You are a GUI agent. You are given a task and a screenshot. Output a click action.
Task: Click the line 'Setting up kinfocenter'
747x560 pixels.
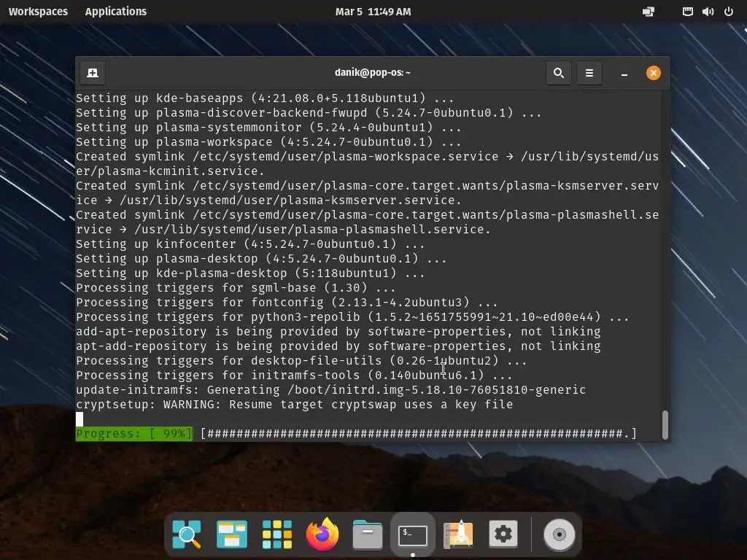[x=251, y=244]
